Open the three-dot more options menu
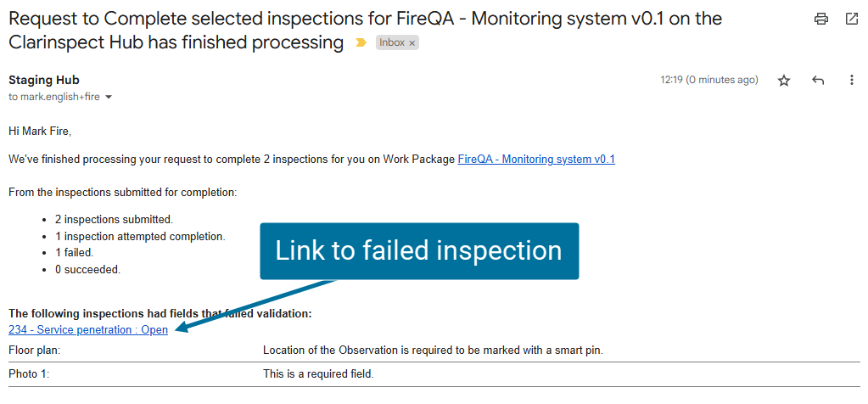The height and width of the screenshot is (404, 868). pyautogui.click(x=852, y=81)
